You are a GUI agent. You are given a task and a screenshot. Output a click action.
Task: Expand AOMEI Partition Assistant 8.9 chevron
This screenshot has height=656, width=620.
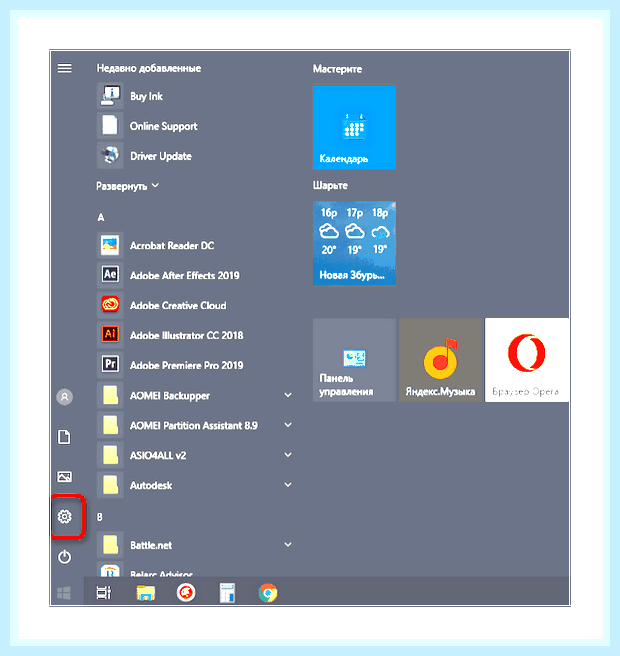pos(288,425)
